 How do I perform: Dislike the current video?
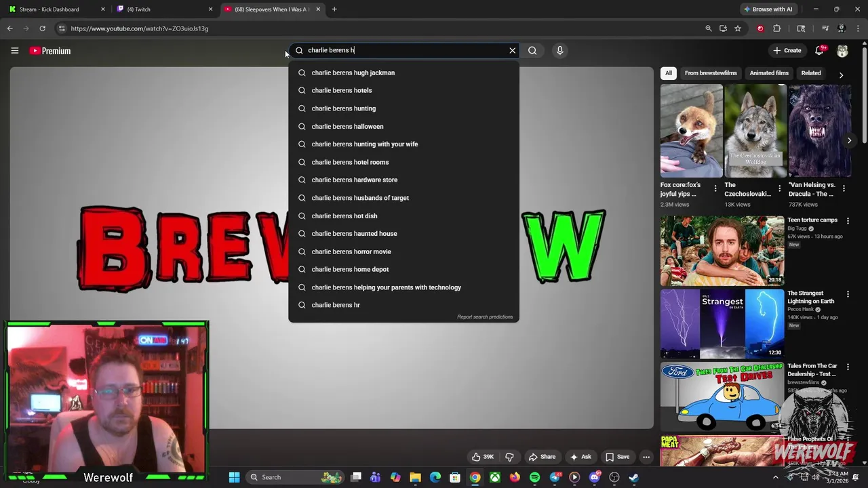[x=510, y=457]
